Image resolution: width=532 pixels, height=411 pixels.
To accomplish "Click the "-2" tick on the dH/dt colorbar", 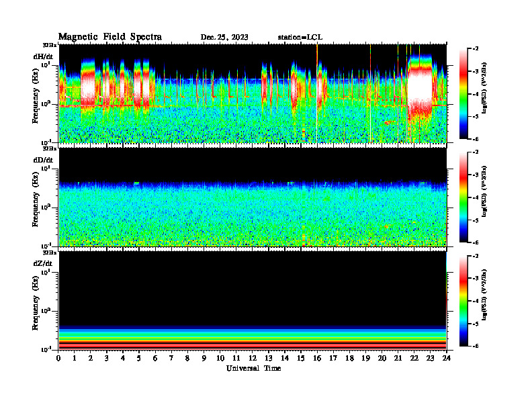I will pos(475,49).
